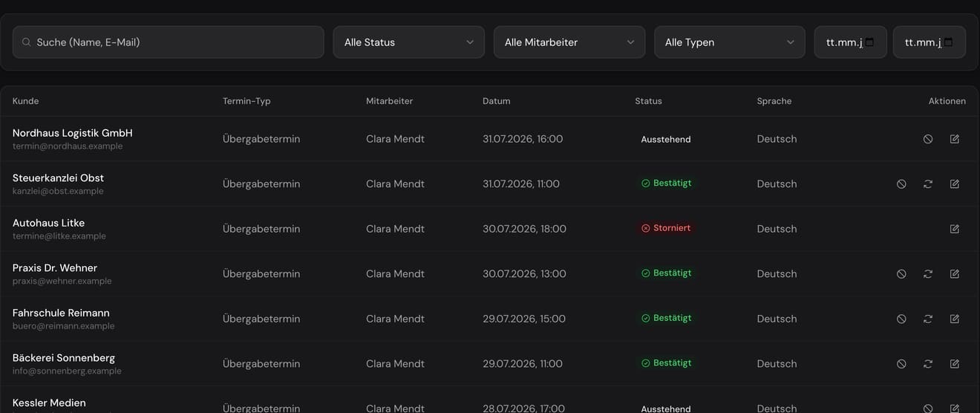This screenshot has width=980, height=413.
Task: Cancel the Fahrschule Reimann appointment
Action: coord(901,319)
